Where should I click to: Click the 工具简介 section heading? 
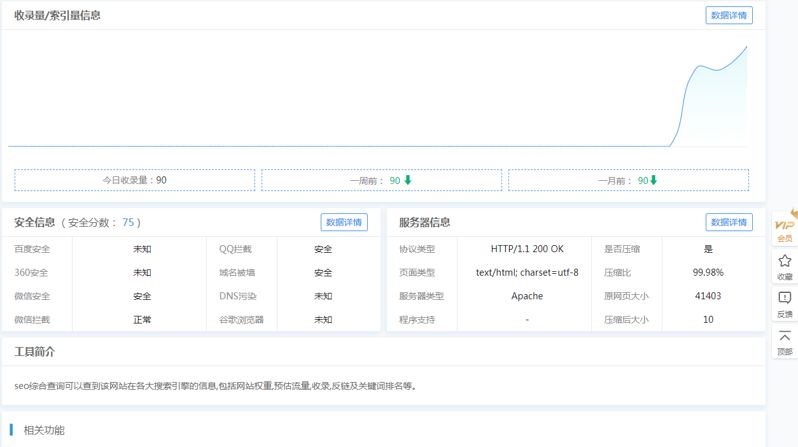[x=35, y=352]
